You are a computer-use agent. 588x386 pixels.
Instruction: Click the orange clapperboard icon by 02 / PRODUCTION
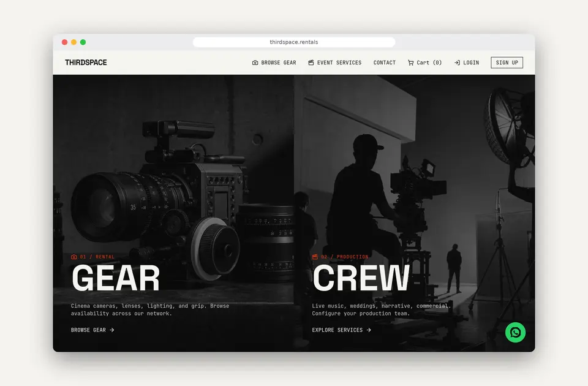coord(315,257)
